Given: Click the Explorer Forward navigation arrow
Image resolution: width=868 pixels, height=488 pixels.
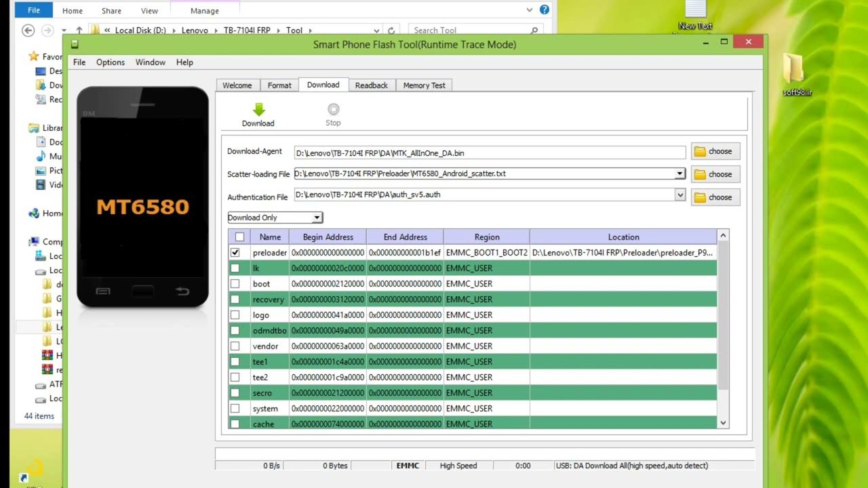Looking at the screenshot, I should (47, 30).
